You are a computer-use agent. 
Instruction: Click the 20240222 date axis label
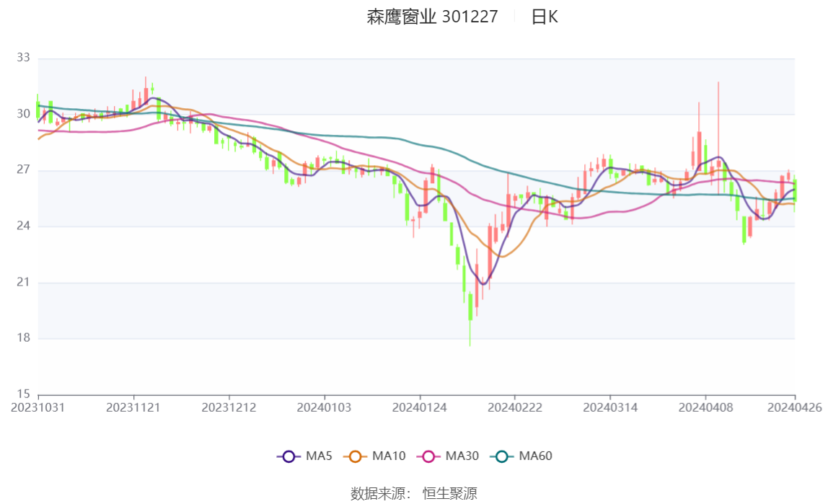(x=515, y=407)
